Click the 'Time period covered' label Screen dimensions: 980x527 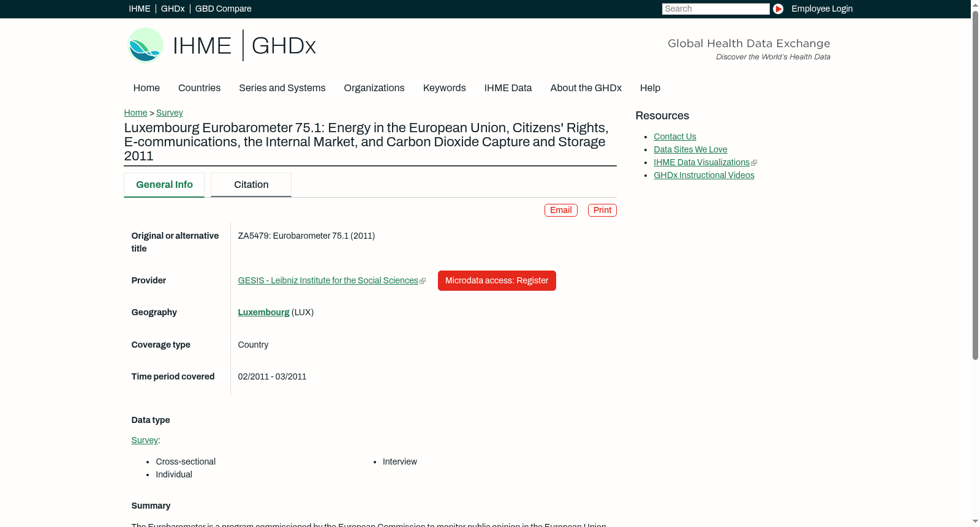(x=173, y=376)
